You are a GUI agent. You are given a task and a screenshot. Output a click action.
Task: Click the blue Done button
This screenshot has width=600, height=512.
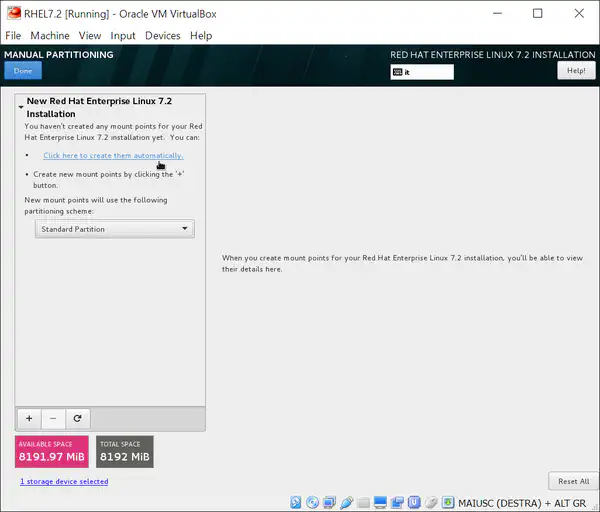[x=22, y=71]
